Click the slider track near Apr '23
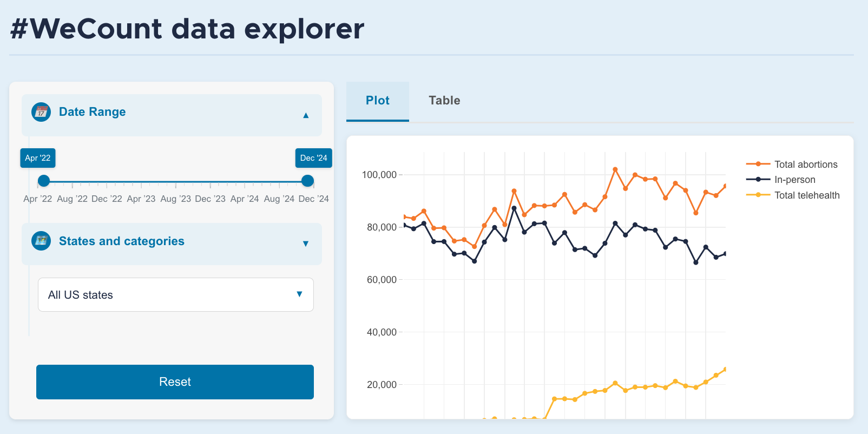The width and height of the screenshot is (868, 434). point(141,181)
